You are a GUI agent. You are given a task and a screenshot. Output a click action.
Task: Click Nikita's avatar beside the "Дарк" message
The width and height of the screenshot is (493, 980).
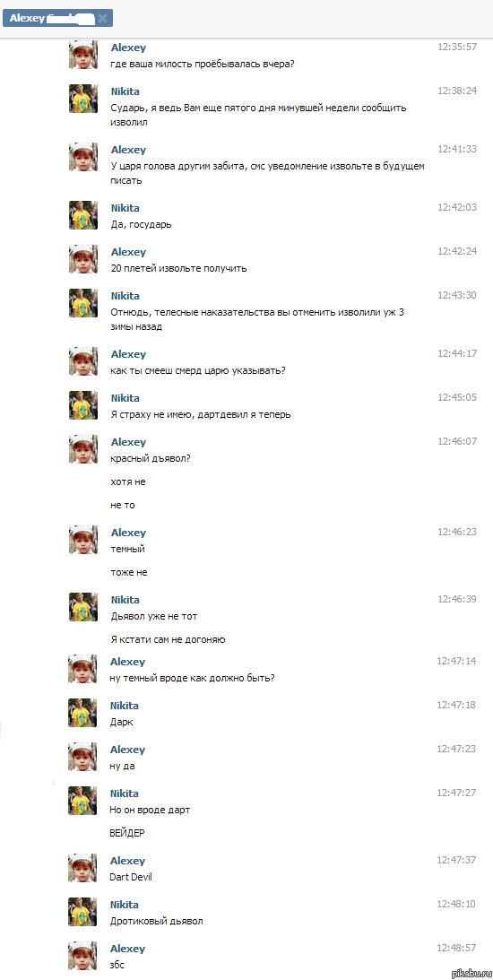pyautogui.click(x=82, y=713)
